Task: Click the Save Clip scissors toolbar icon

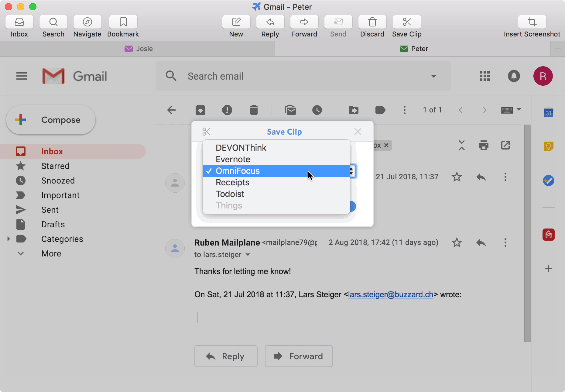Action: 407,22
